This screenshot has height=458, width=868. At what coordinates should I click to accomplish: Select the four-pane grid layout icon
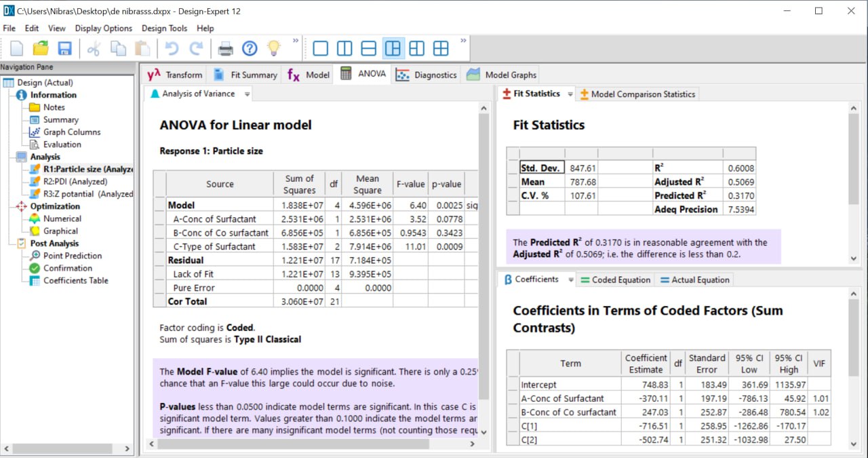click(x=441, y=48)
